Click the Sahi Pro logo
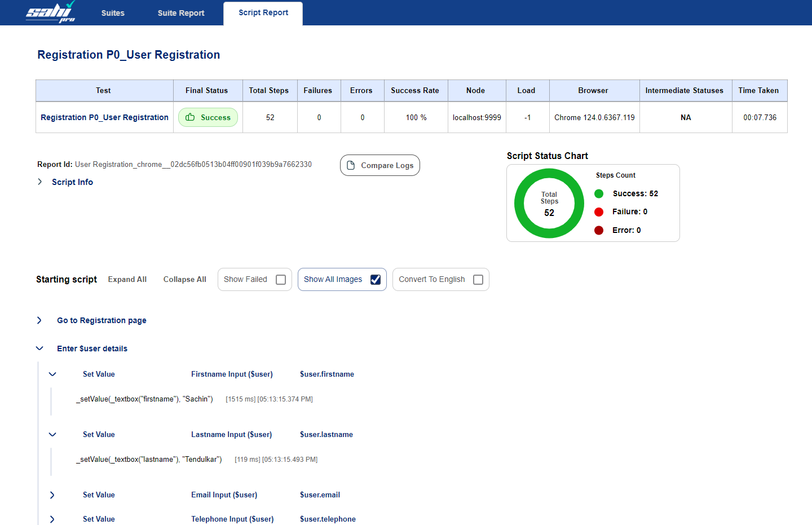This screenshot has height=525, width=812. coord(51,12)
